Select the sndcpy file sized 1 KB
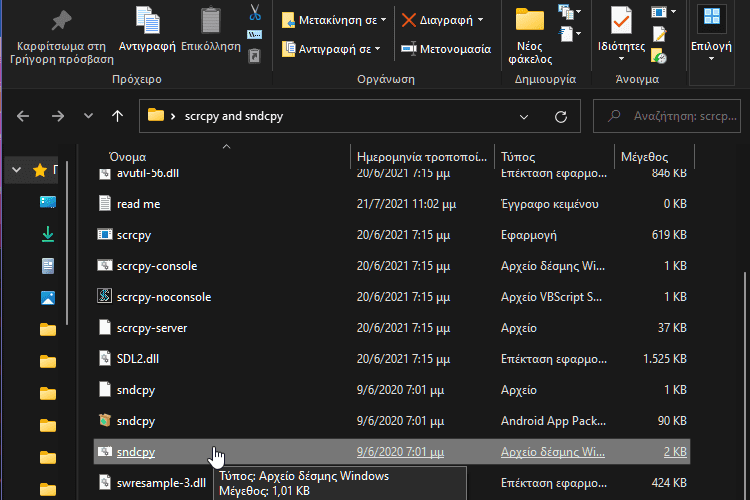 [x=391, y=390]
